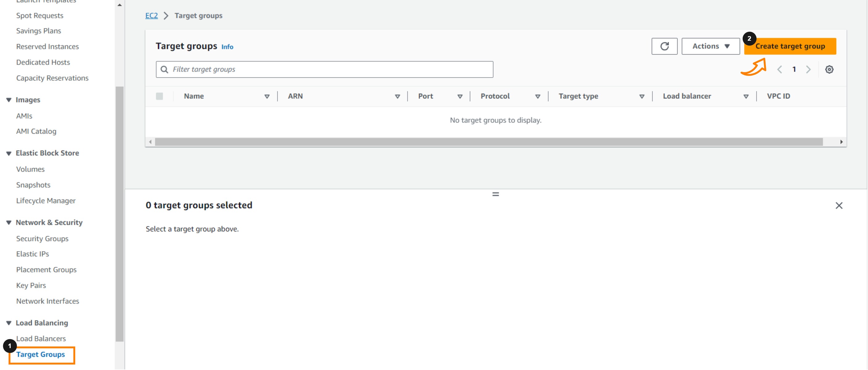Open table preferences gear icon
This screenshot has height=370, width=868.
pyautogui.click(x=829, y=69)
